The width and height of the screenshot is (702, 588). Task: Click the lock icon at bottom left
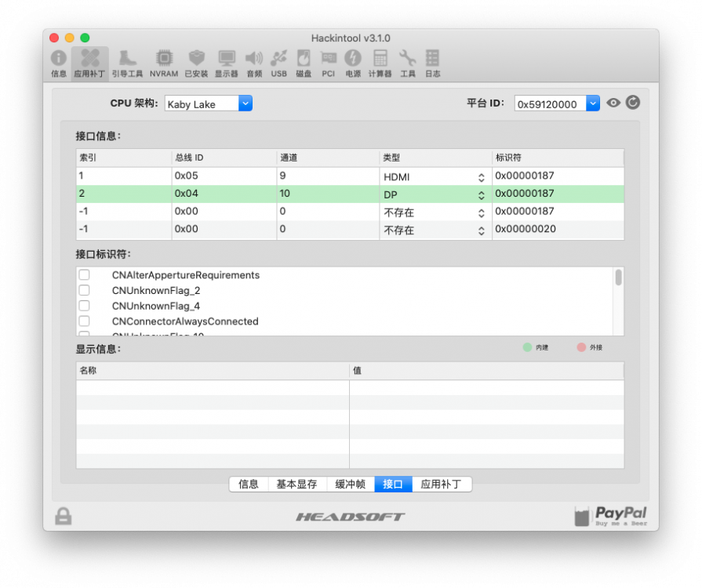point(63,516)
